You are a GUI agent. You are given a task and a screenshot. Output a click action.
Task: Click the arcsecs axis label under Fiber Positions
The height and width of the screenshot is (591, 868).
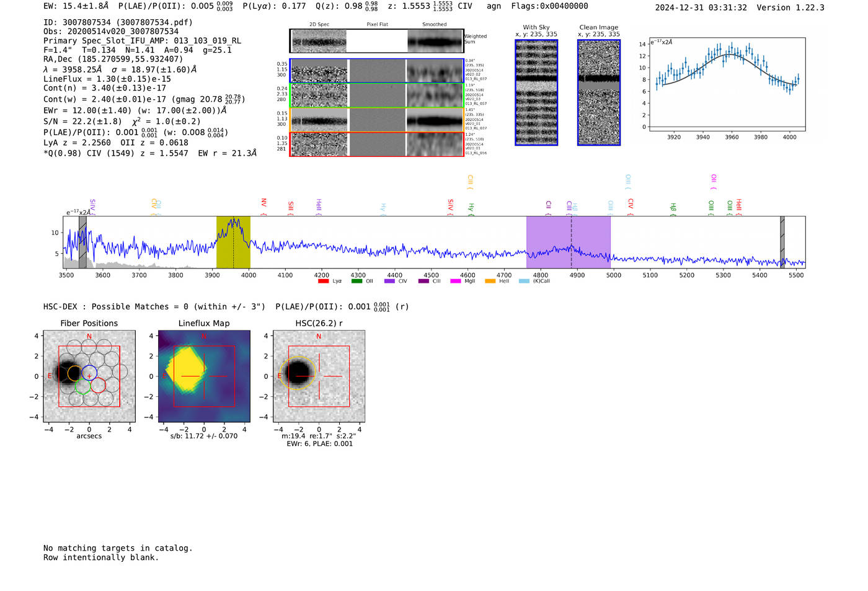click(x=89, y=437)
